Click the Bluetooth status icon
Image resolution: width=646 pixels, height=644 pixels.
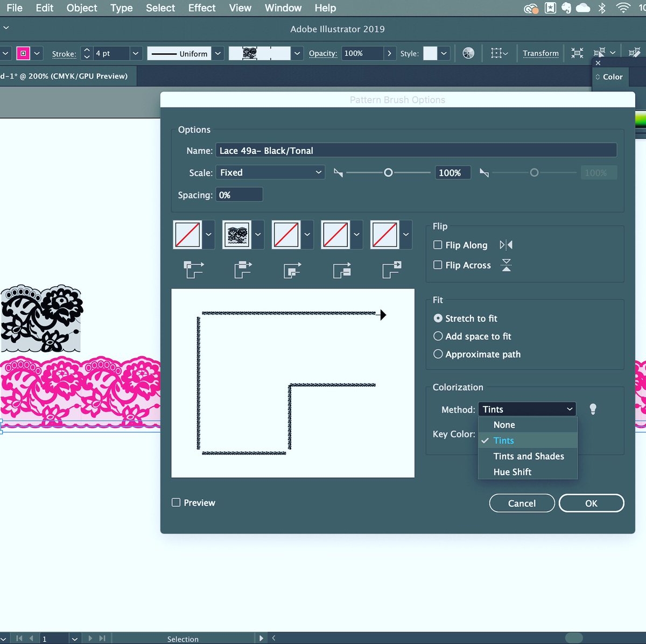click(x=602, y=8)
